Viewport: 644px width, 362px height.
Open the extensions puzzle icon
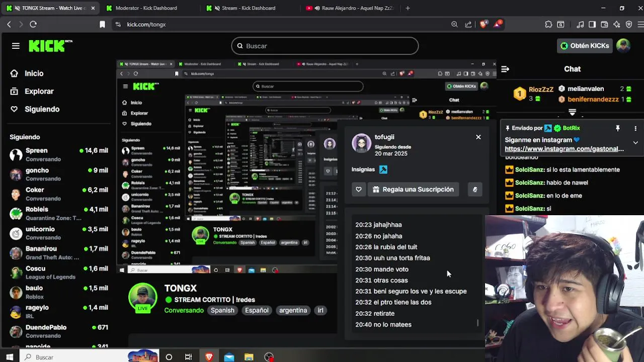tap(548, 24)
